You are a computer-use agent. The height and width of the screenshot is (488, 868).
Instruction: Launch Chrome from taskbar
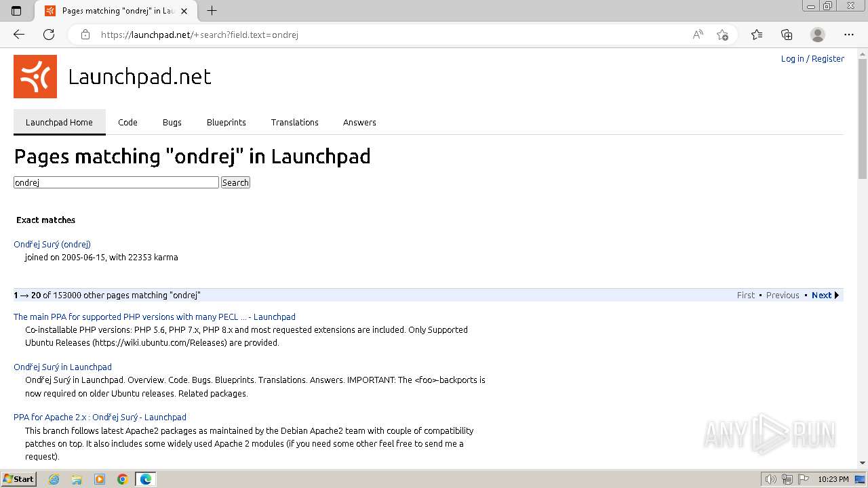123,479
